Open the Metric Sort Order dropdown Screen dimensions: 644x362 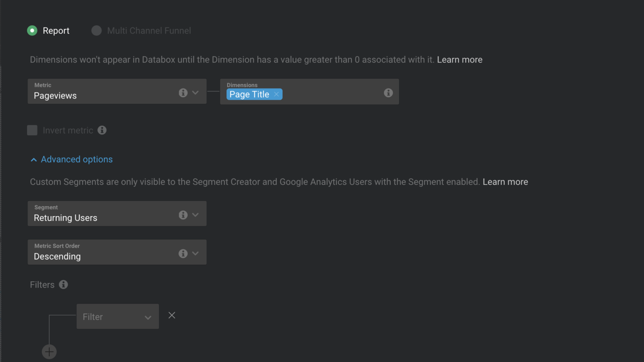pyautogui.click(x=195, y=253)
